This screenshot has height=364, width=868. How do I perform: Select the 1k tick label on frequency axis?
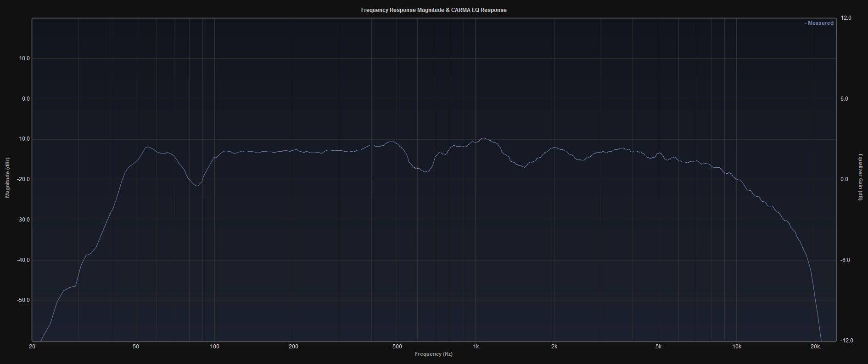(476, 347)
